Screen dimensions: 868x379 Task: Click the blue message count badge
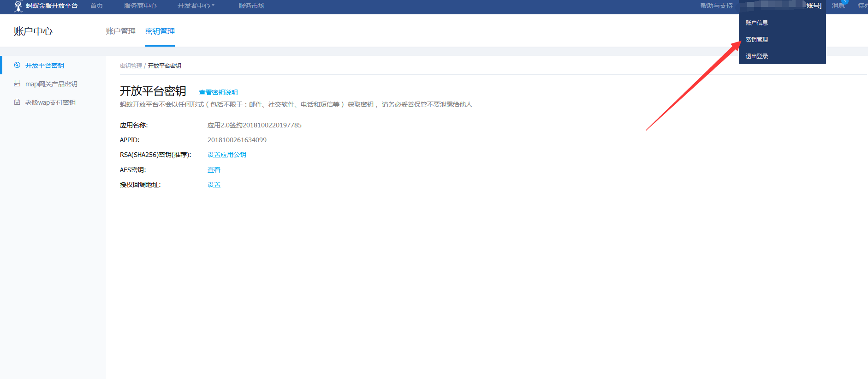(845, 2)
